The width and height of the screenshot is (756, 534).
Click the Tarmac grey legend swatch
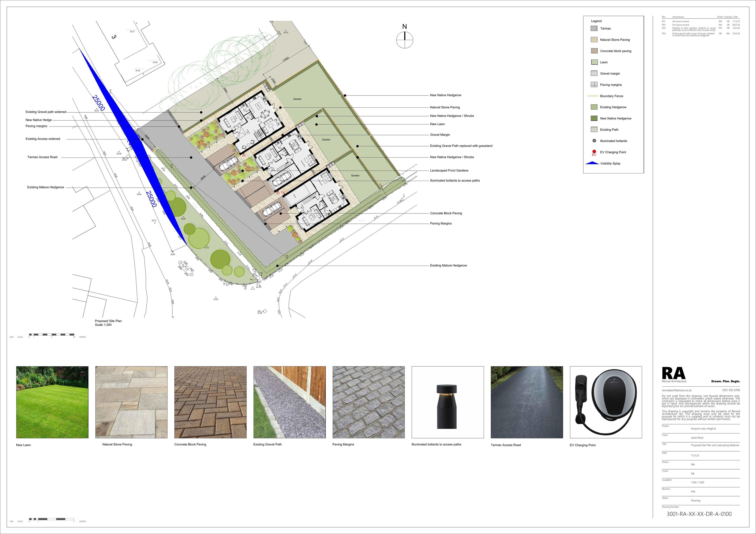[594, 29]
